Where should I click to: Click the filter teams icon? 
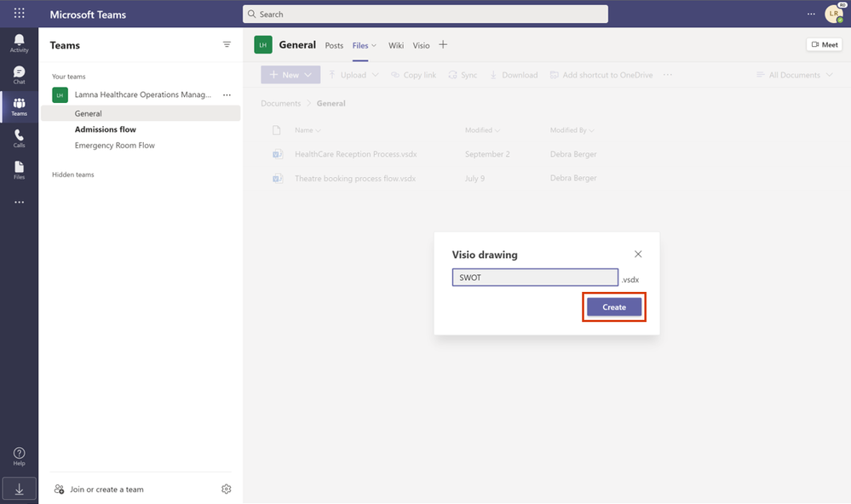point(227,44)
